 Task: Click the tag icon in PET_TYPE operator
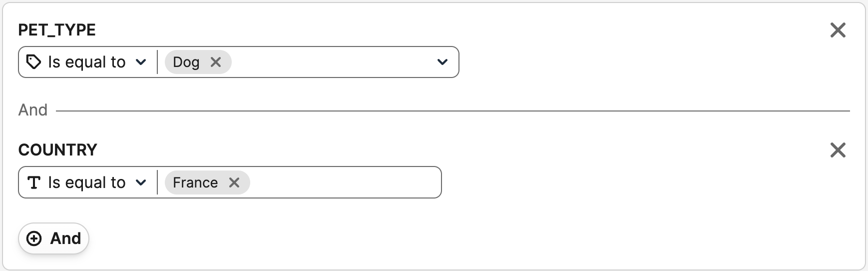click(33, 62)
